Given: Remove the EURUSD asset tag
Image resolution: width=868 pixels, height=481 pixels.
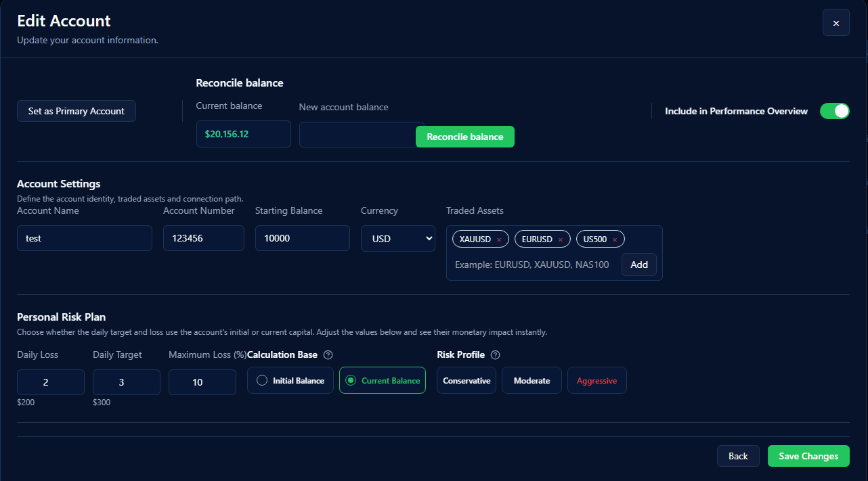Looking at the screenshot, I should (561, 239).
